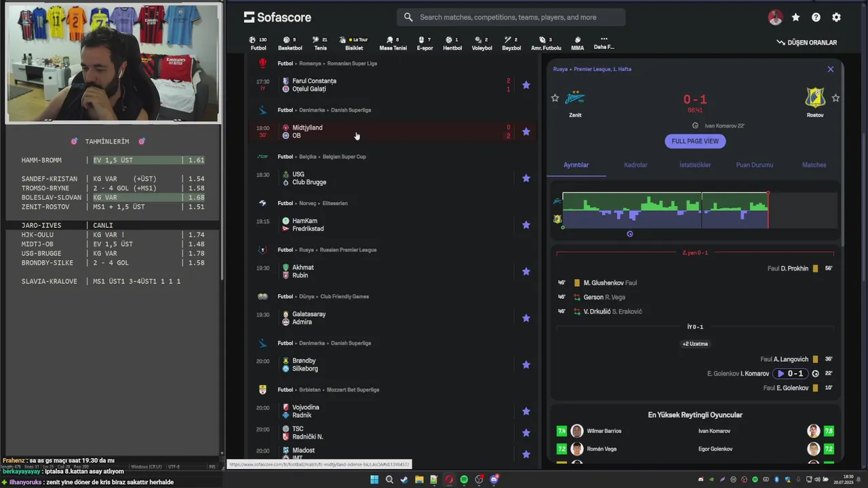Select the Galatasaray vs Admira match row

click(392, 318)
